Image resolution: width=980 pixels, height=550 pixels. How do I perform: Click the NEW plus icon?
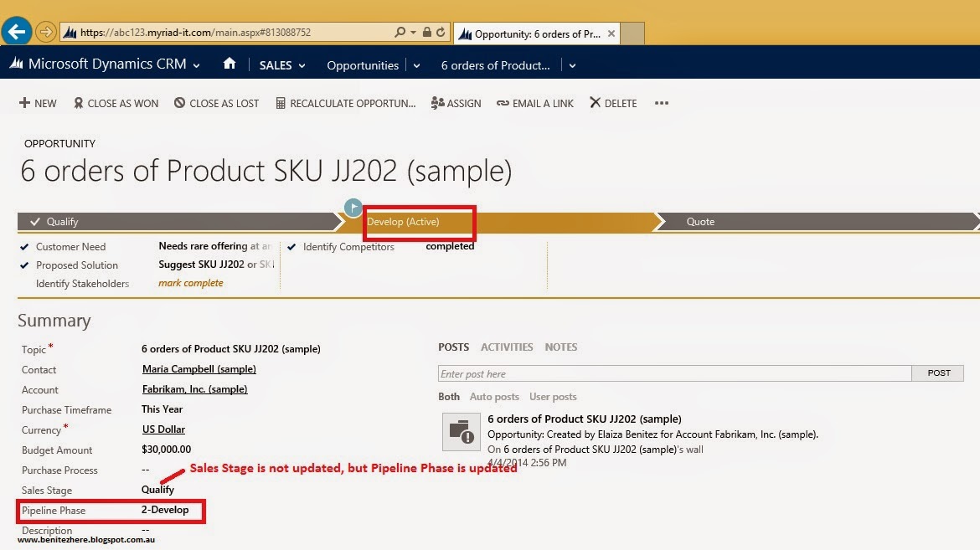[x=24, y=102]
